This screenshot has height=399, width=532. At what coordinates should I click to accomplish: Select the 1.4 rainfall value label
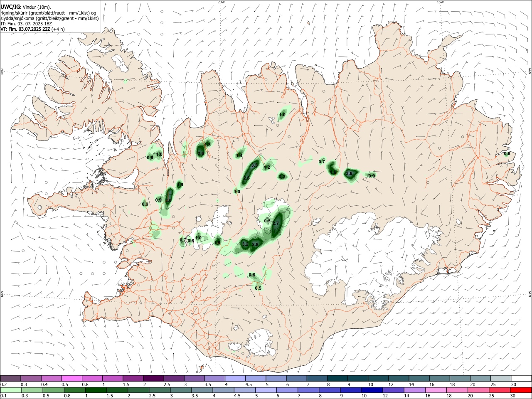[x=239, y=155]
